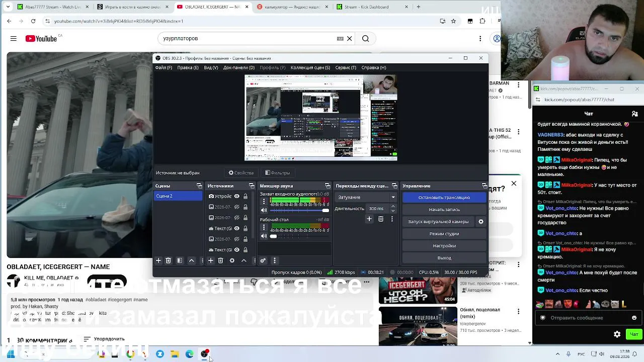Open the audio mixer toolbar options menu
The height and width of the screenshot is (362, 644).
[x=275, y=260]
